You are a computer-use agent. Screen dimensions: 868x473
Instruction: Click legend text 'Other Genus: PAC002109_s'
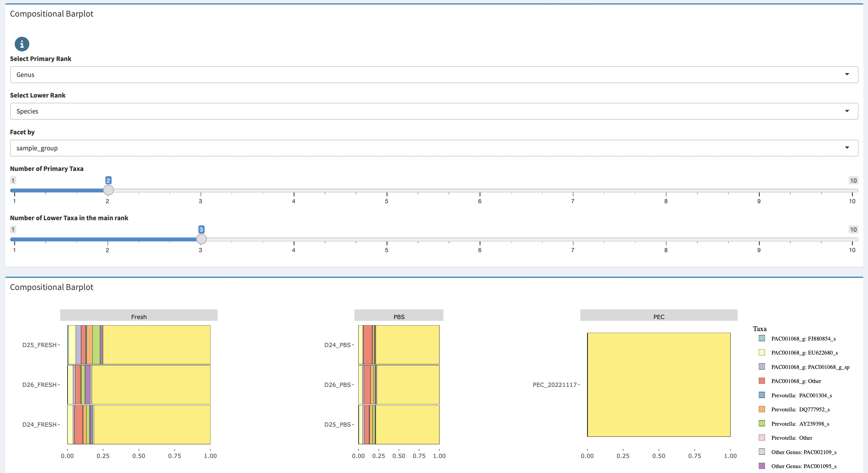point(804,452)
